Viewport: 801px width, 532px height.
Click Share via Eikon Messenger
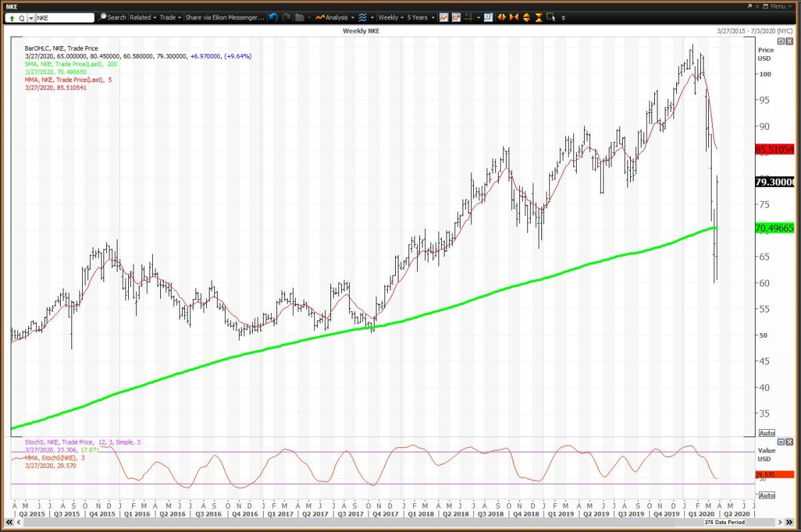(225, 17)
